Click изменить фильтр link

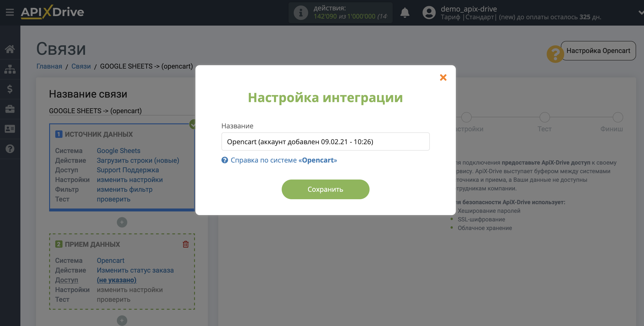pos(125,189)
